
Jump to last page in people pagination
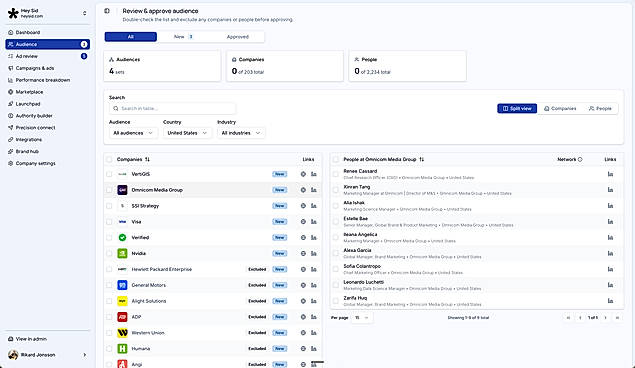click(617, 318)
